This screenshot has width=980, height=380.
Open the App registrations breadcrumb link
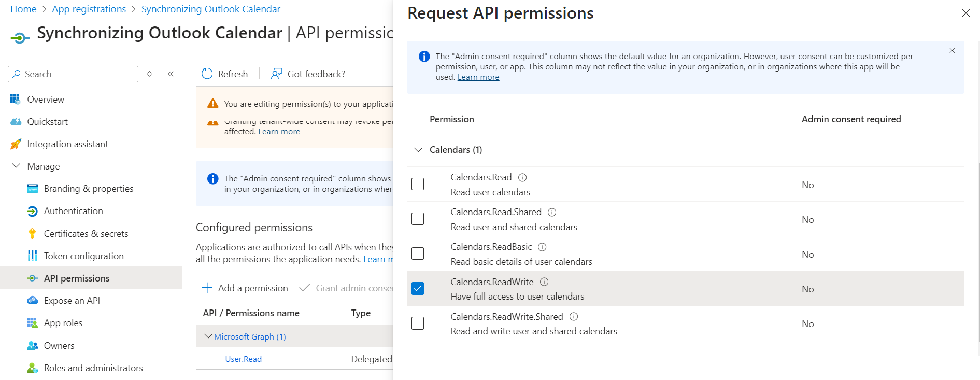click(x=89, y=9)
